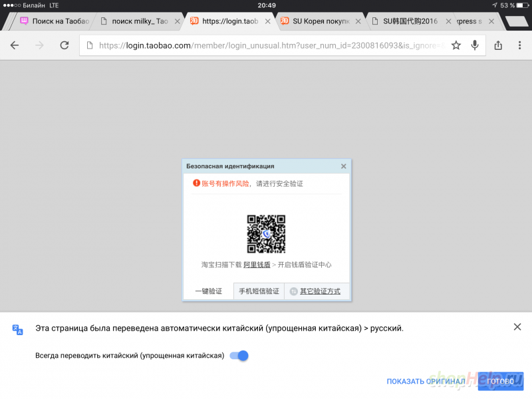Close the security identification dialog

(x=343, y=166)
